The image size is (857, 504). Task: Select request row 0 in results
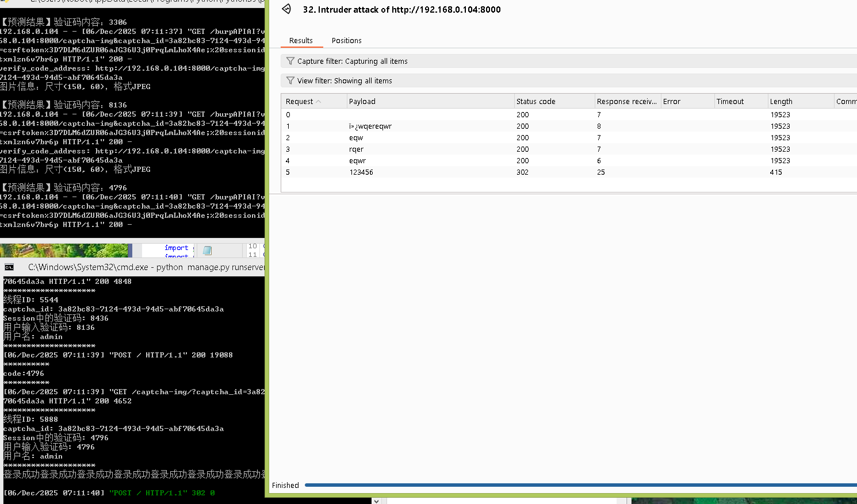coord(569,114)
